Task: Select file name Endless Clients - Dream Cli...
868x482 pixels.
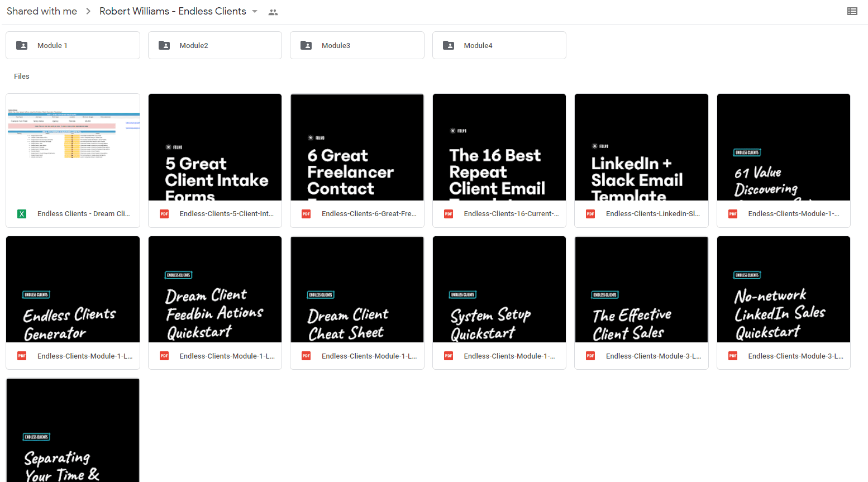Action: [84, 214]
